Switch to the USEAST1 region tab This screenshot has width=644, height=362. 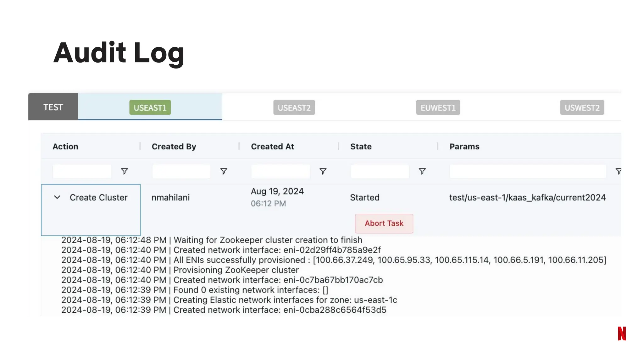coord(150,107)
